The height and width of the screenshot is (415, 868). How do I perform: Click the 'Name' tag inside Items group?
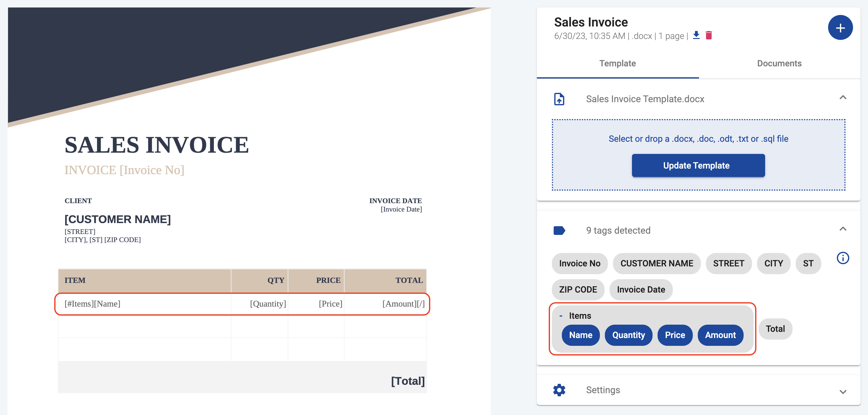pyautogui.click(x=580, y=334)
